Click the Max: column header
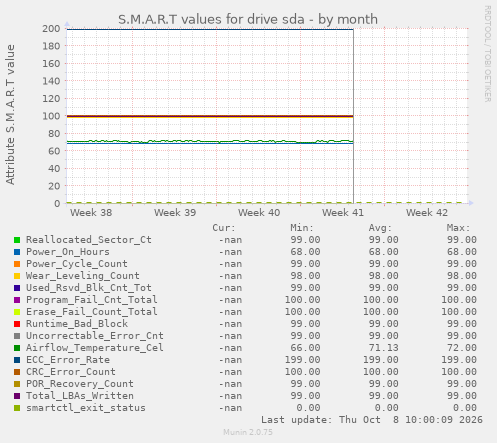 point(459,228)
